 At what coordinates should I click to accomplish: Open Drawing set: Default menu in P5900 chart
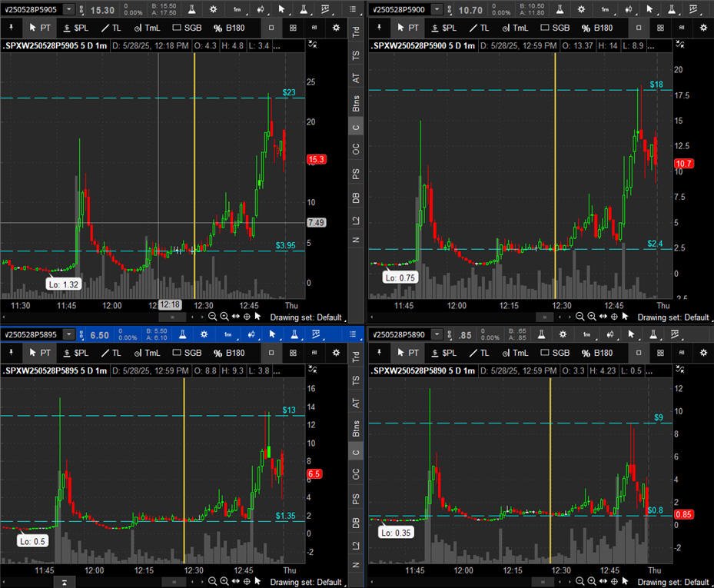pyautogui.click(x=673, y=317)
